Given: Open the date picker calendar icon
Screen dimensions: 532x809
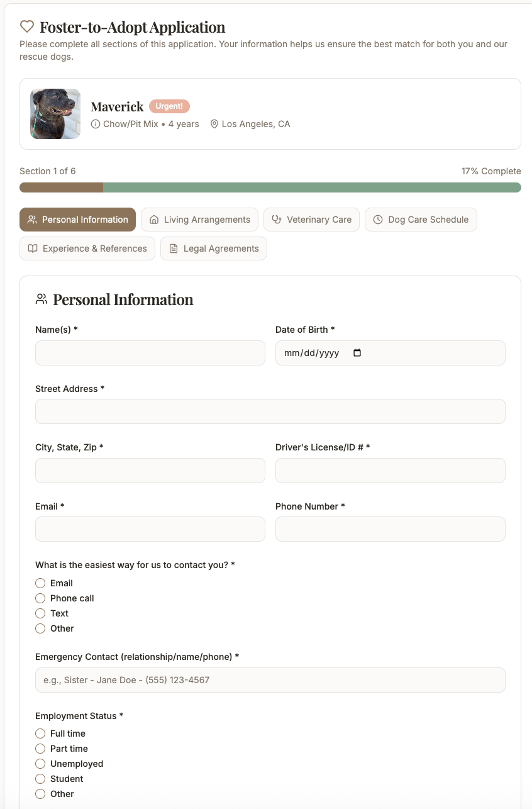Looking at the screenshot, I should coord(357,353).
